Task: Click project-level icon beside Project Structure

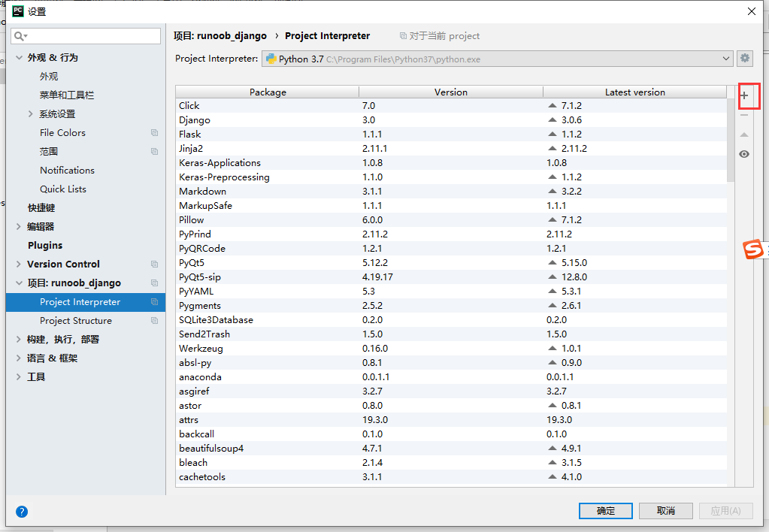Action: click(x=155, y=321)
